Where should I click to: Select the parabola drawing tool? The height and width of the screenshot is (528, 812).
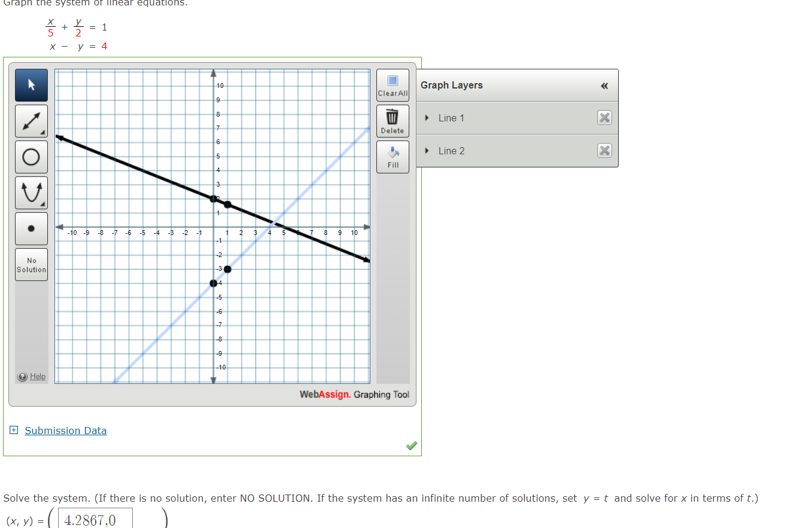(31, 192)
